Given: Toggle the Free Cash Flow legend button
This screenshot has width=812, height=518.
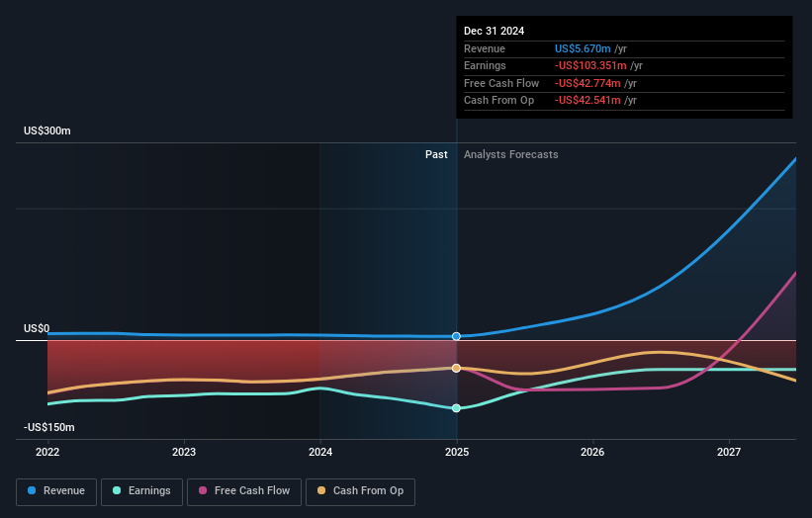Looking at the screenshot, I should pyautogui.click(x=244, y=491).
